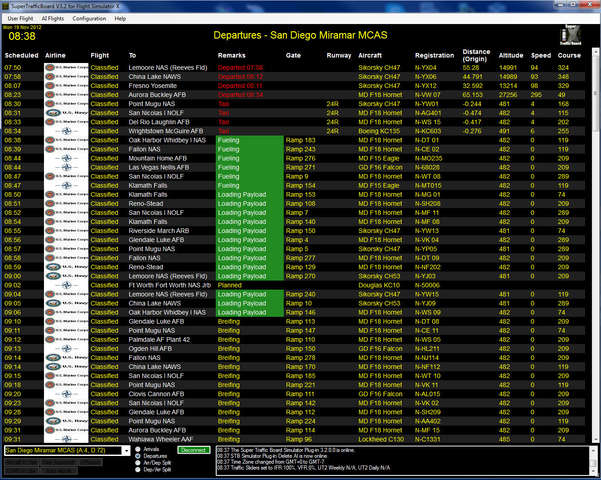Click the Air Force logo on the Ft Worth NAS row

tap(66, 285)
